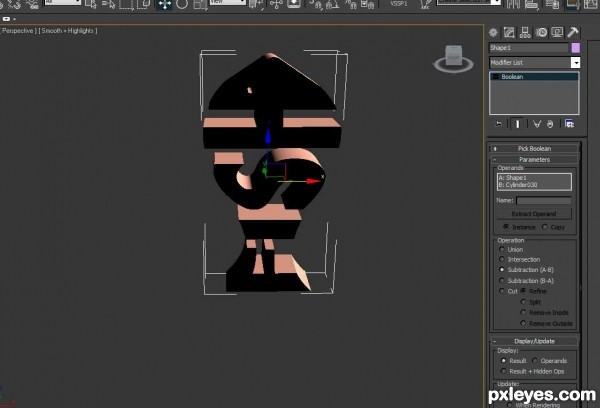The image size is (600, 408).
Task: Toggle Spinner Snap
Action: [367, 4]
